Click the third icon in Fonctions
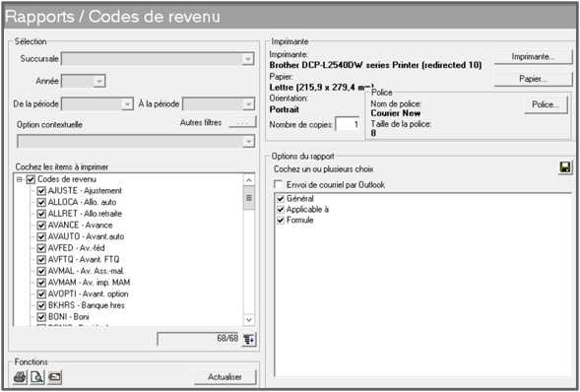This screenshot has height=392, width=580. click(x=54, y=377)
